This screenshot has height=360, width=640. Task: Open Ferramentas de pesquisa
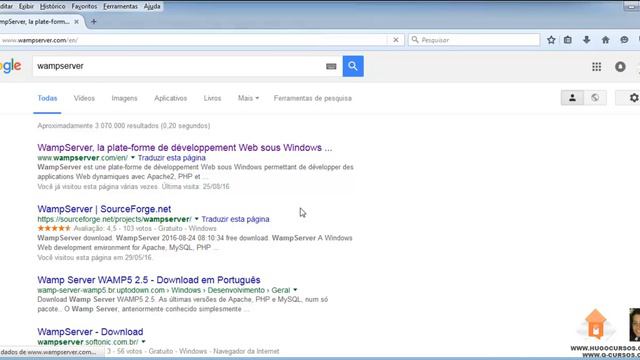313,98
